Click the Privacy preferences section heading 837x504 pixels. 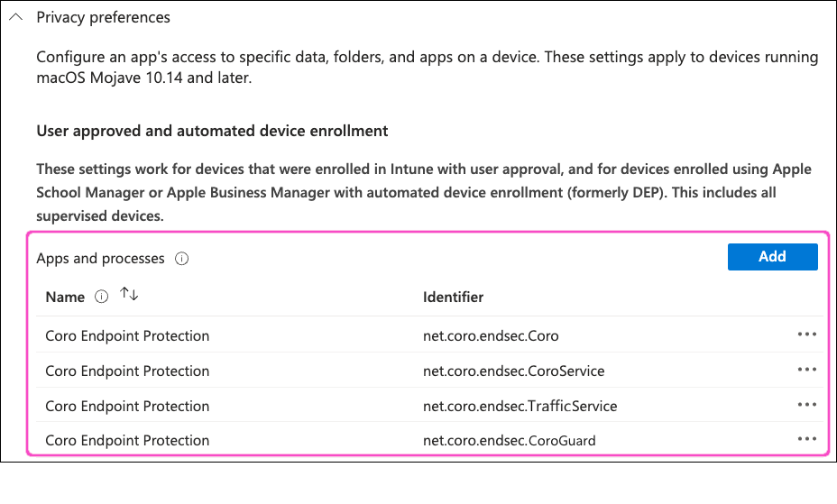pos(103,18)
